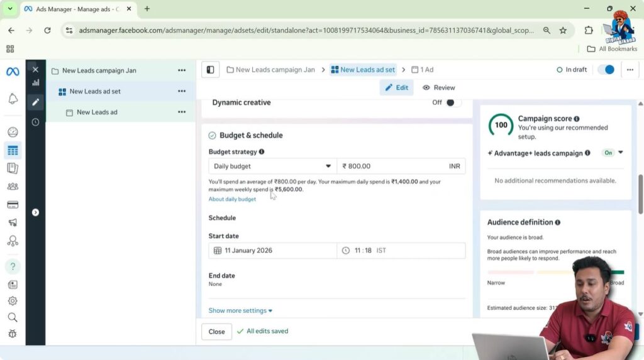Close the editing panel with X icon

click(x=35, y=70)
